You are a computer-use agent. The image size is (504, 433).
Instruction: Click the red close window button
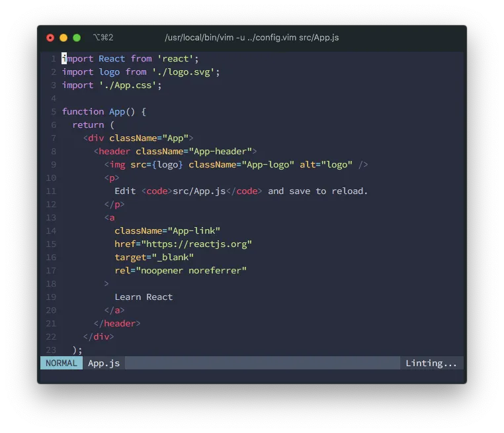tap(50, 38)
